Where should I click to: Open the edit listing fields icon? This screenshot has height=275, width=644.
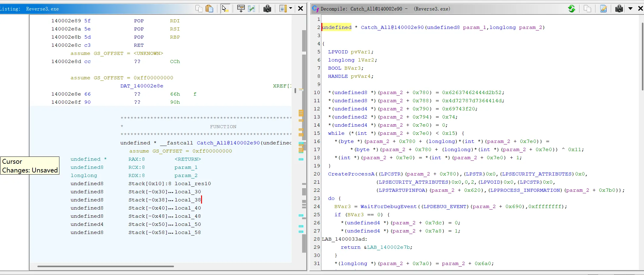point(241,8)
